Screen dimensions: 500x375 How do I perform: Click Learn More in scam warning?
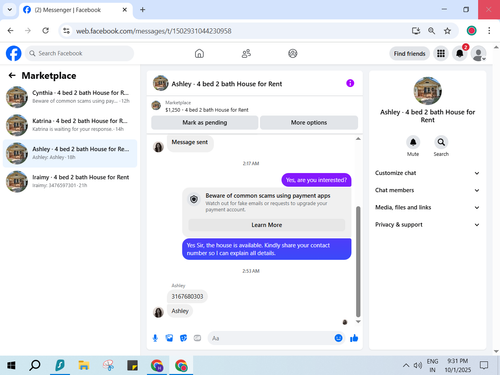[267, 225]
